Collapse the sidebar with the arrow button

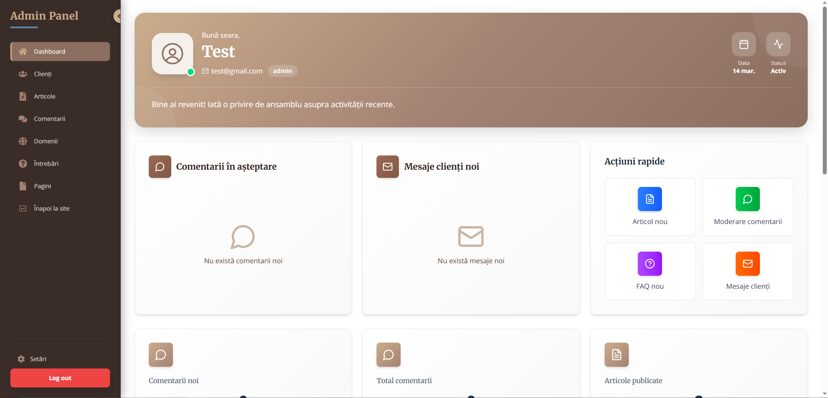(117, 16)
